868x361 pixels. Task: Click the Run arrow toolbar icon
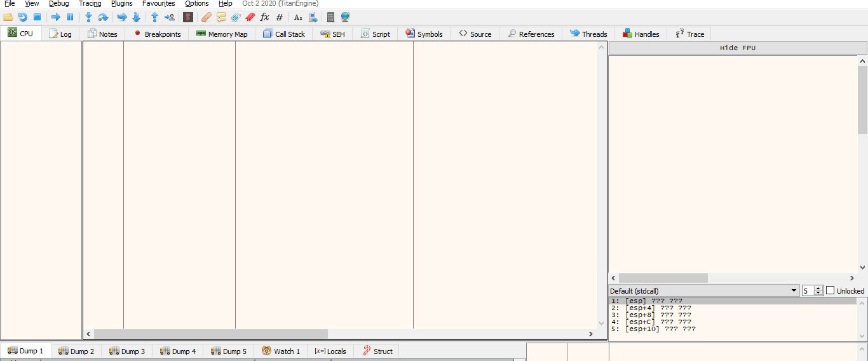point(56,17)
